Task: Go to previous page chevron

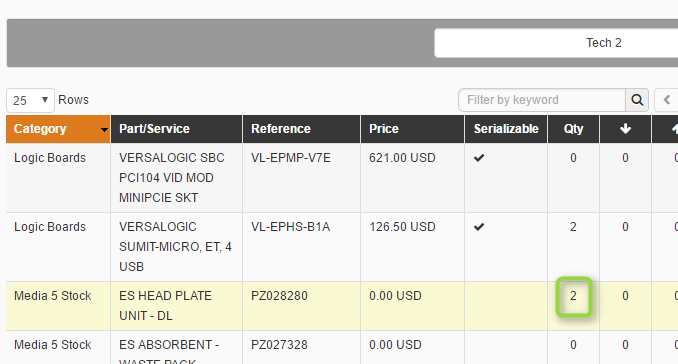Action: (666, 100)
